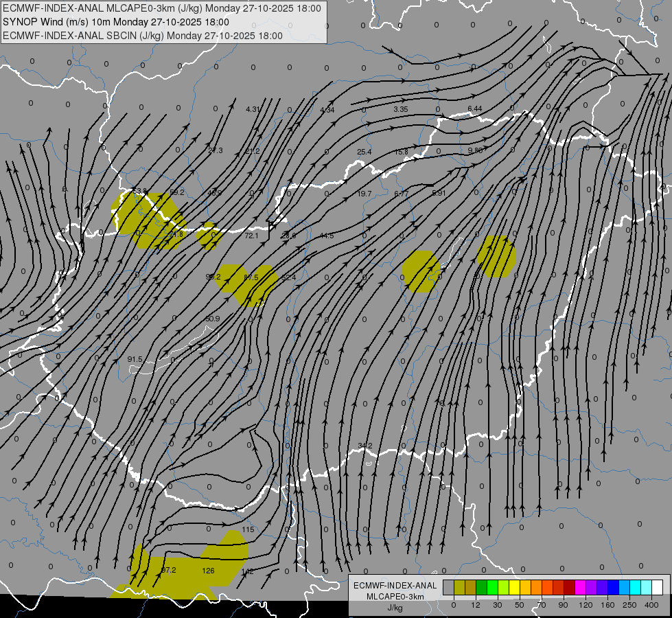Click the legend scale label 90
The width and height of the screenshot is (672, 618).
click(x=563, y=605)
